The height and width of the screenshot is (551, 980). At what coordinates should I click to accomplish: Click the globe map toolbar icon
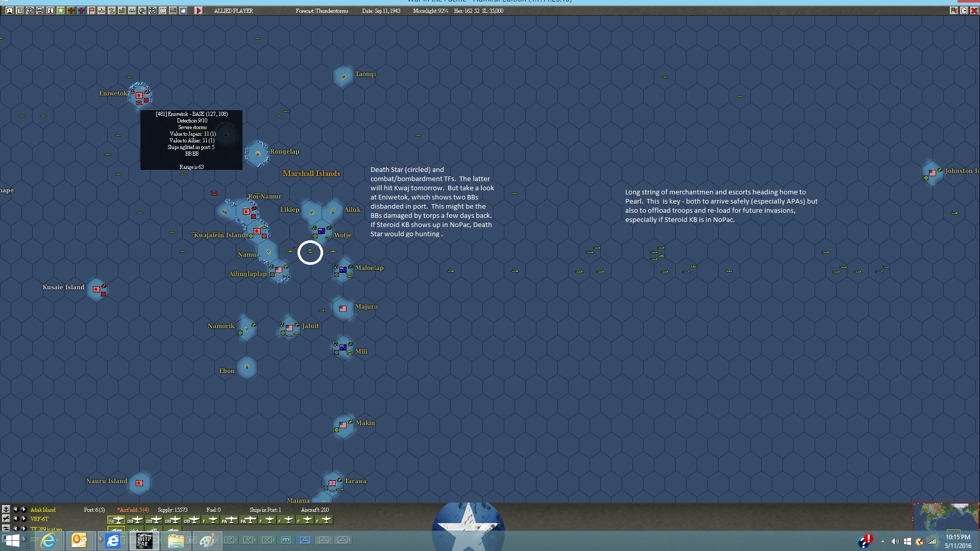[x=142, y=11]
